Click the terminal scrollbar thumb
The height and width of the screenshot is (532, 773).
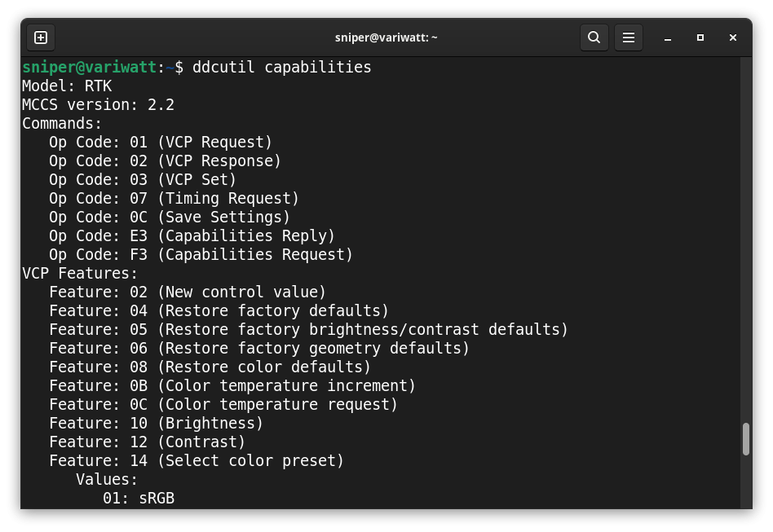pyautogui.click(x=745, y=440)
